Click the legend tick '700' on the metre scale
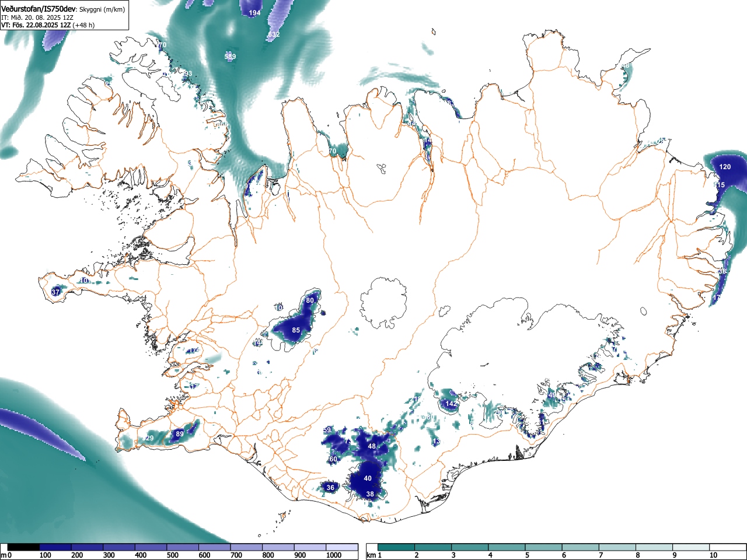747x560 pixels. [x=236, y=555]
